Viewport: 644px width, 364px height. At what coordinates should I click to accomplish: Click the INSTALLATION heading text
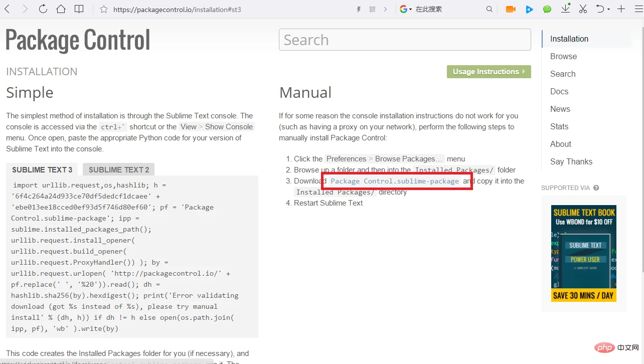(42, 71)
